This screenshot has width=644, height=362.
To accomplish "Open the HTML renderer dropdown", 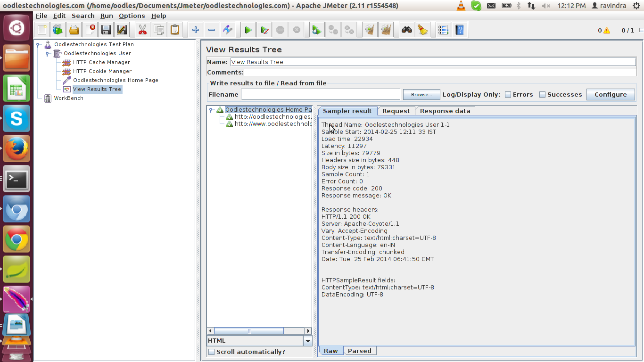I will tap(308, 341).
